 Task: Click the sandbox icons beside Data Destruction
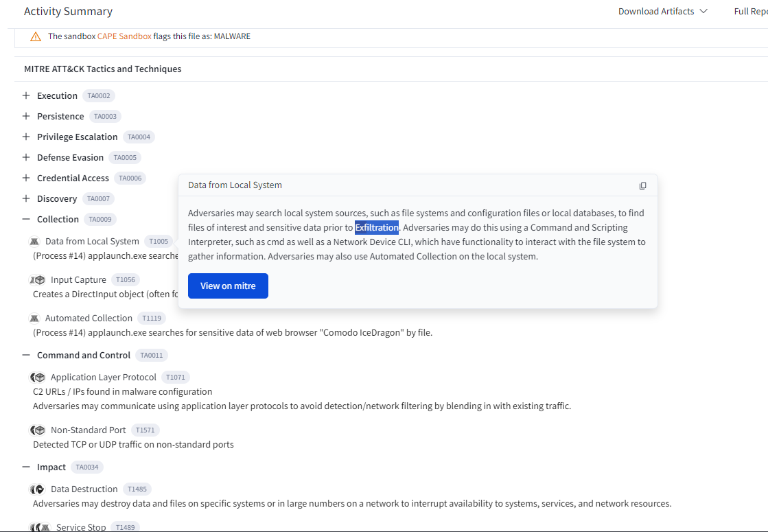(37, 489)
